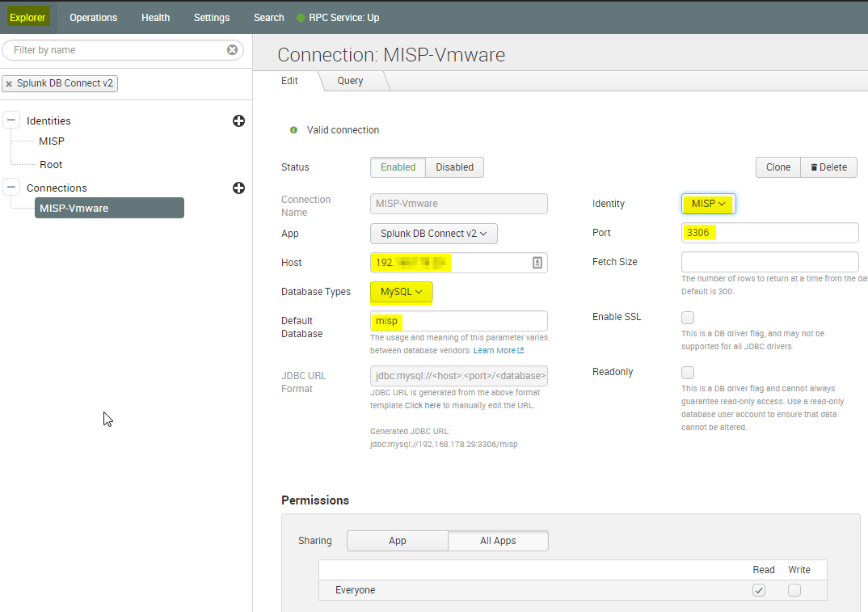Click the green RPC Service status dot
868x612 pixels.
[301, 18]
